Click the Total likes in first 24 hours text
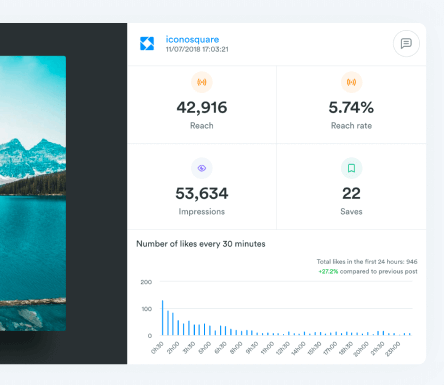444x385 pixels. tap(367, 262)
